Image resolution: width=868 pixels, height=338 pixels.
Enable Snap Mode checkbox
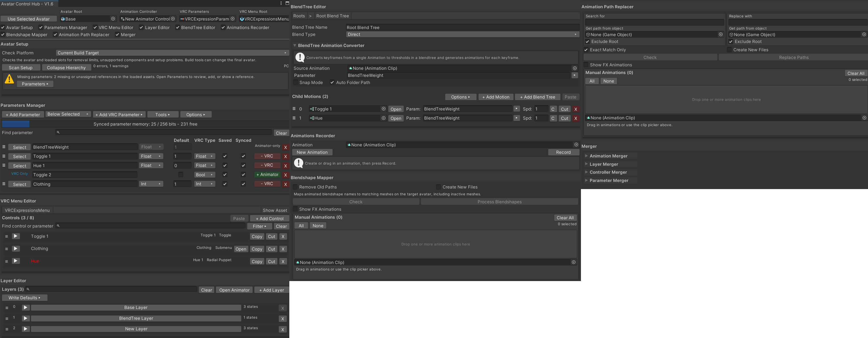(x=296, y=82)
